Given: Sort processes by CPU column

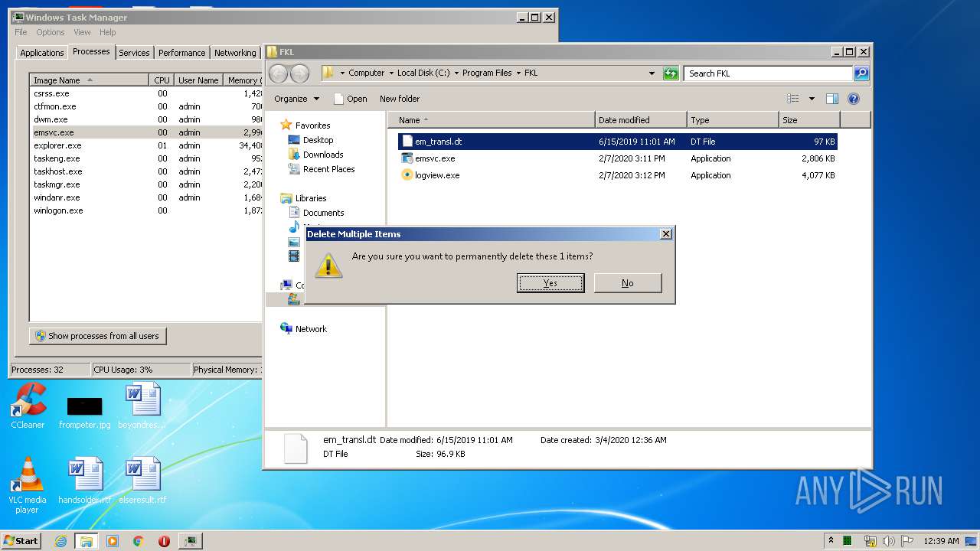Looking at the screenshot, I should (x=162, y=80).
